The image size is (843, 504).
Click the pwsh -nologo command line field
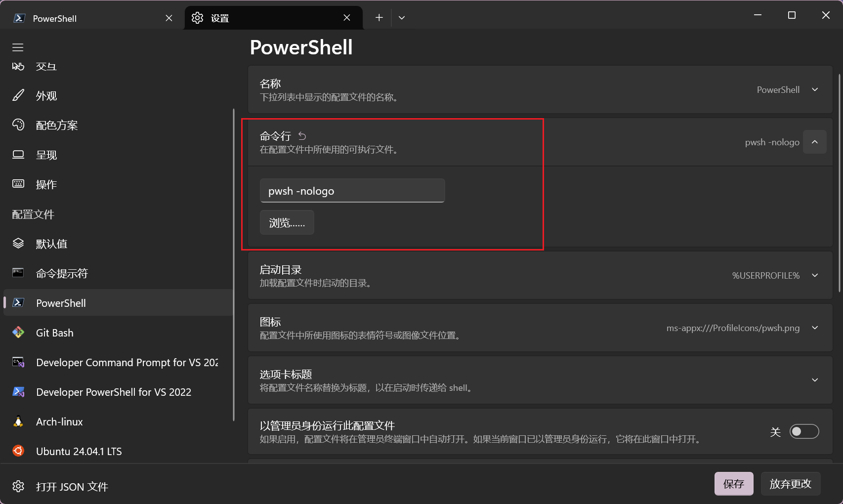click(352, 191)
